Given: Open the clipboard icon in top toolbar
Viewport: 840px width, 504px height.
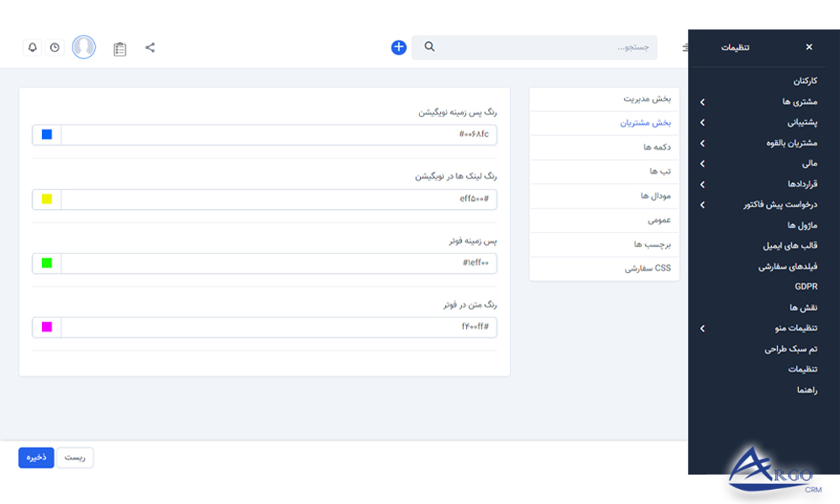Looking at the screenshot, I should click(119, 48).
